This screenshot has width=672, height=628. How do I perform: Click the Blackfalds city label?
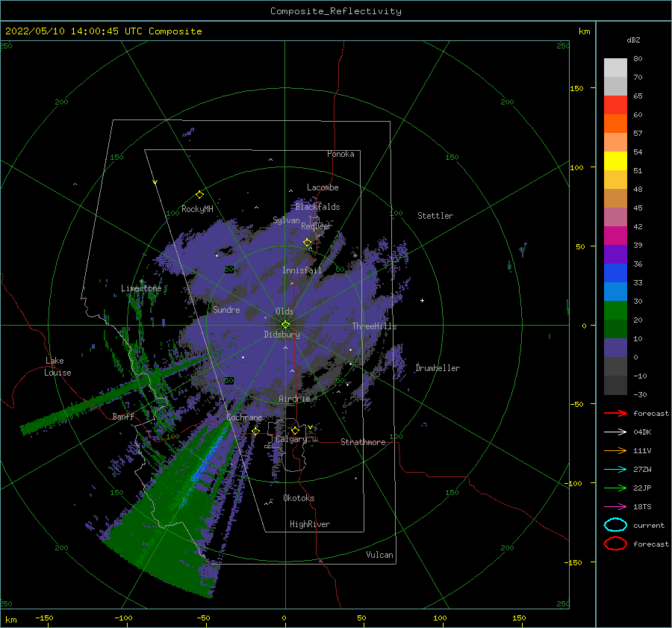[317, 207]
